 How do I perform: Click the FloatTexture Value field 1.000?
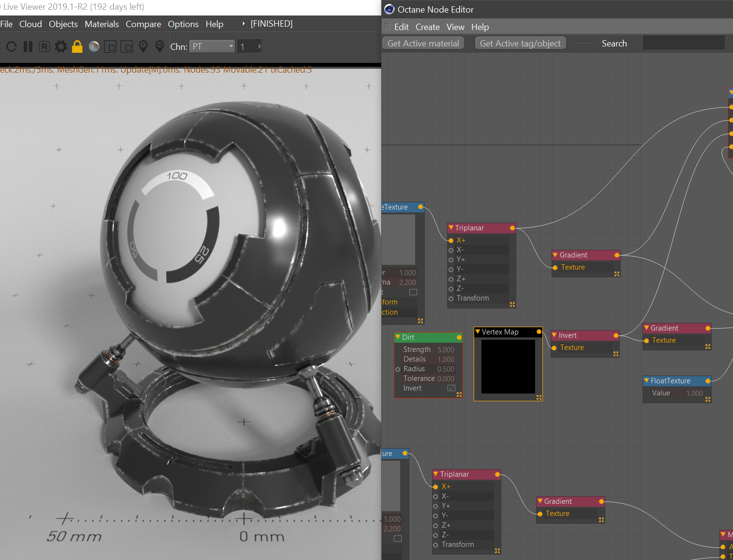tap(694, 394)
